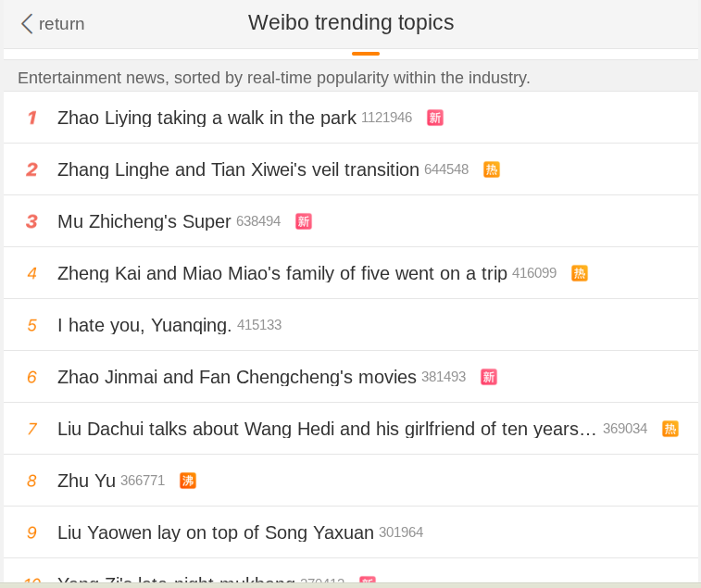Click rank number 5 in the trending list

(x=31, y=325)
